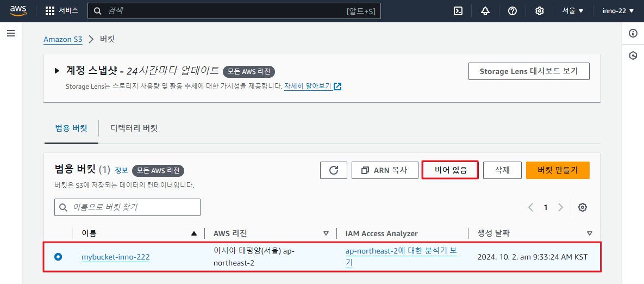Click the Amazon S3 breadcrumb
This screenshot has height=284, width=644.
point(63,40)
